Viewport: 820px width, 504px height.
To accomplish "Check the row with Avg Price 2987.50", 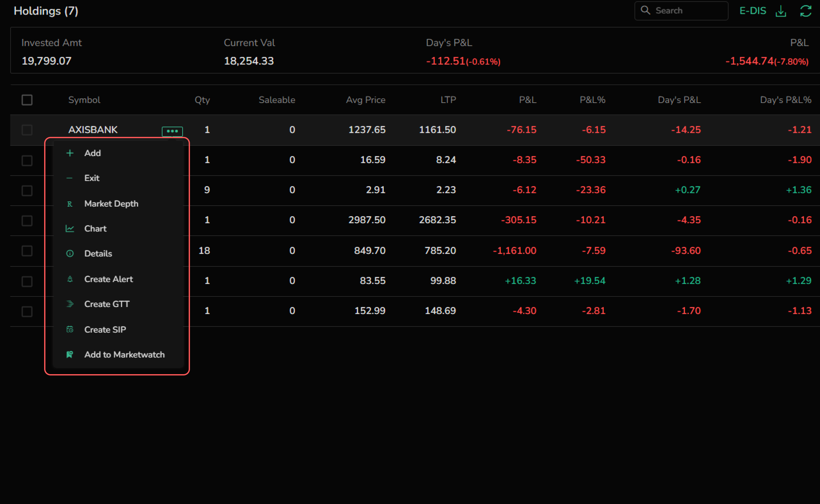I will 27,220.
